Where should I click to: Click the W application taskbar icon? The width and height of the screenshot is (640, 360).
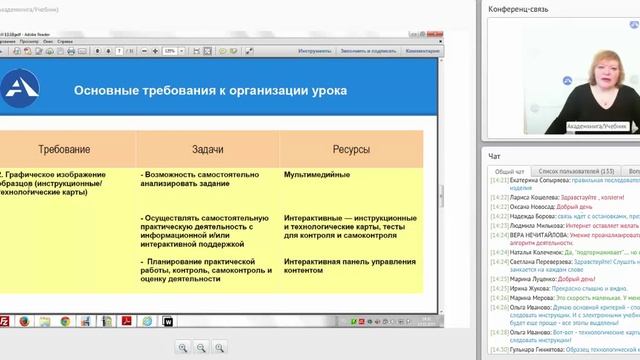(168, 321)
